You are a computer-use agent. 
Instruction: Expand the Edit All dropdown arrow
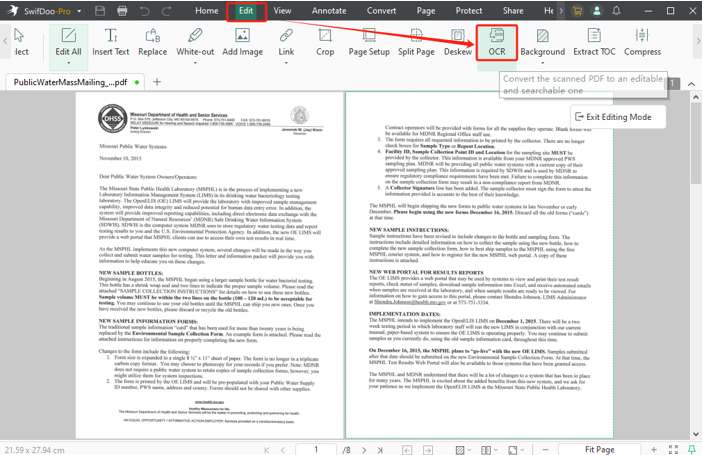click(68, 63)
